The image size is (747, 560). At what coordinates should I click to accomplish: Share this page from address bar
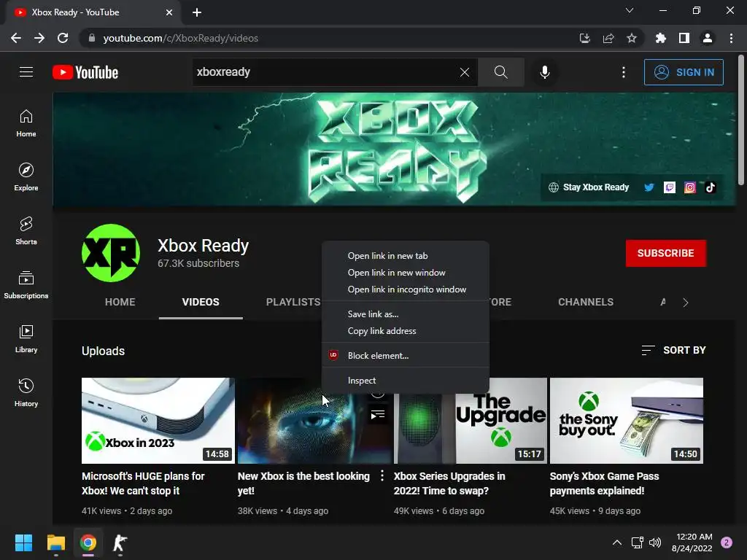[608, 38]
